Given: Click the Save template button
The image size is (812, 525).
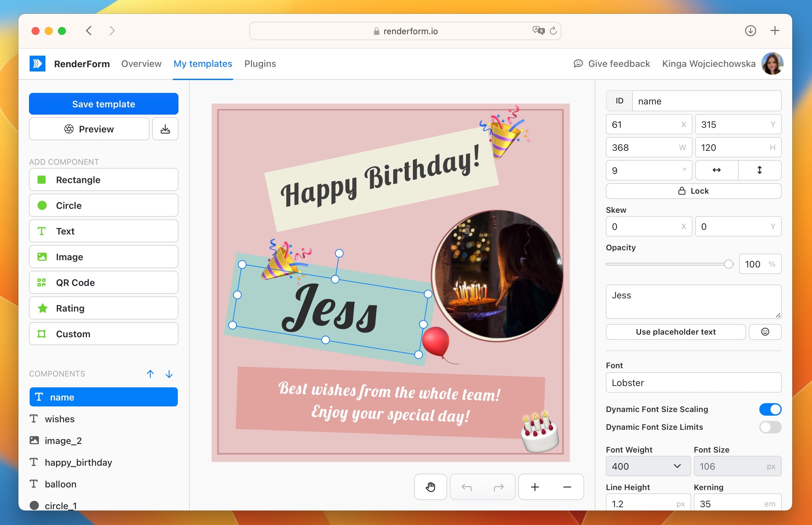Looking at the screenshot, I should (x=104, y=104).
